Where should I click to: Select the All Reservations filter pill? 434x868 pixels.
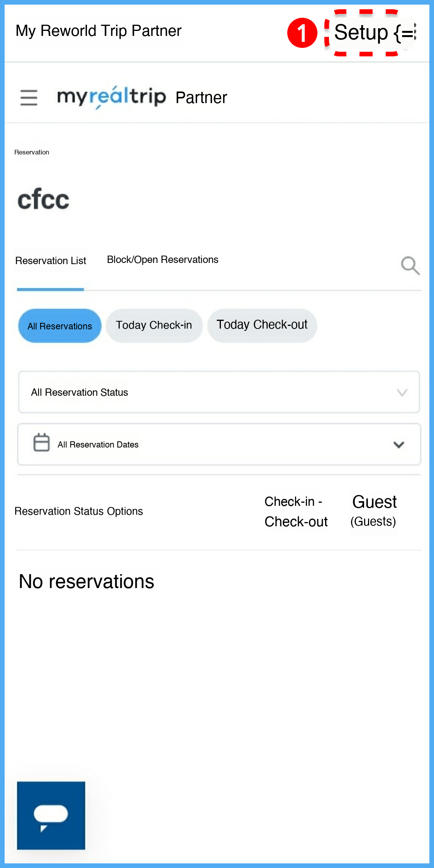[60, 326]
